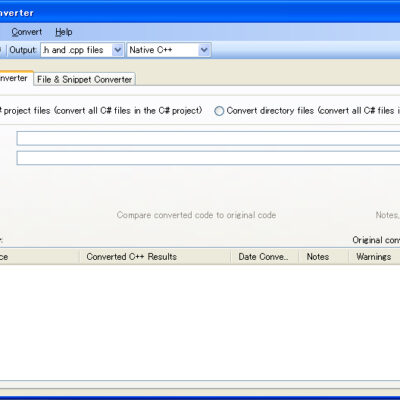Expand the Native C++ dropdown arrow

(204, 50)
